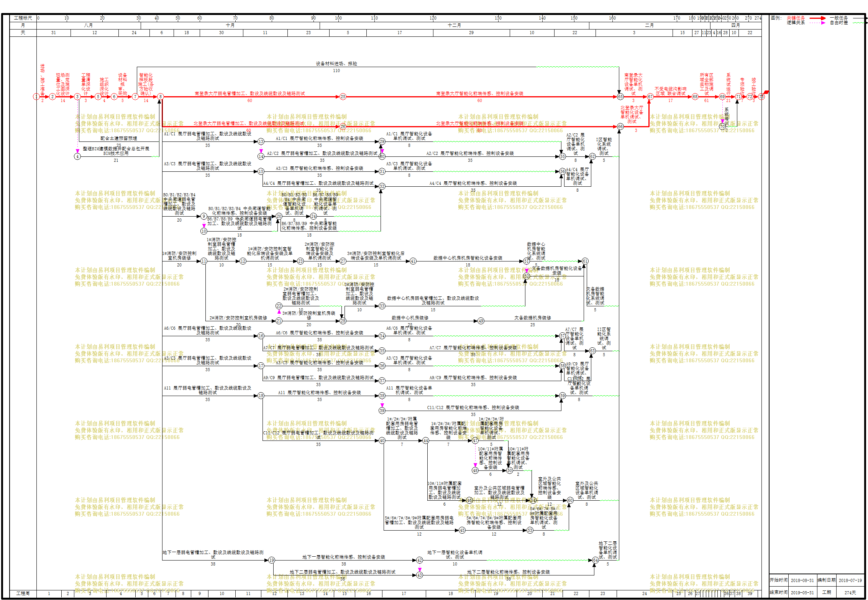Image resolution: width=868 pixels, height=600 pixels.
Task: Click the duration '110' under equipment arrival task
Action: (336, 71)
